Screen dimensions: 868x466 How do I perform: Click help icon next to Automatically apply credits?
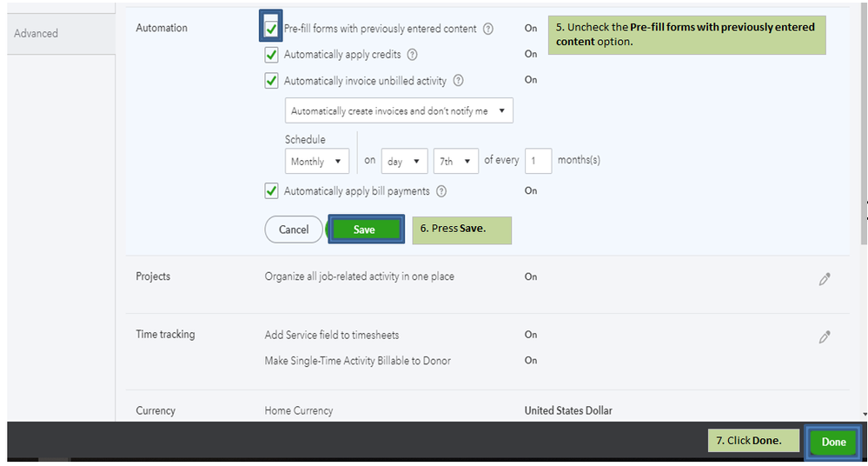[413, 55]
